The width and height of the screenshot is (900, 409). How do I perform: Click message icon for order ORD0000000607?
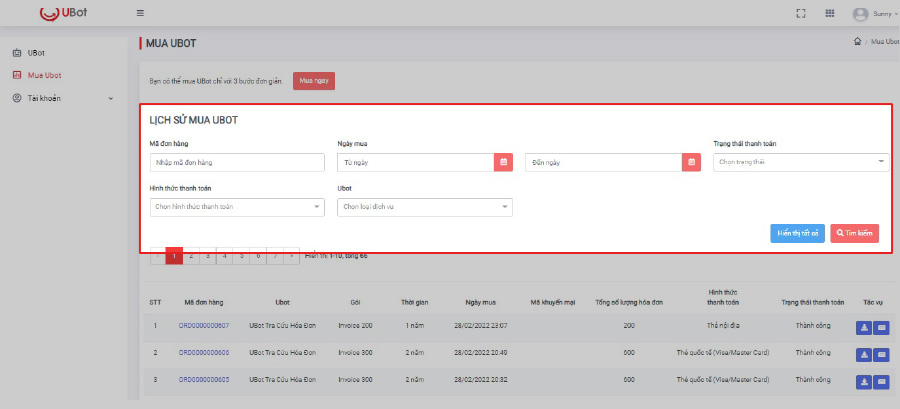pyautogui.click(x=881, y=328)
